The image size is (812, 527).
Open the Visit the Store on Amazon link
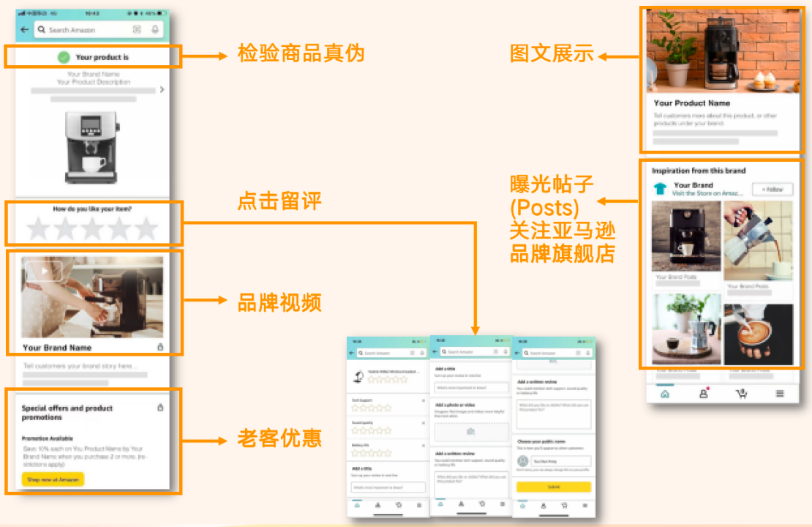click(x=710, y=193)
